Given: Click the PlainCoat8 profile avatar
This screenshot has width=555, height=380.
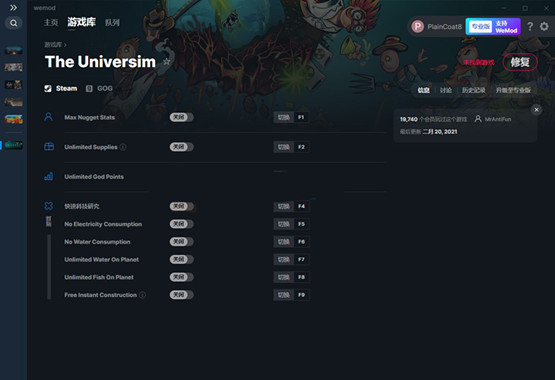Looking at the screenshot, I should 418,27.
